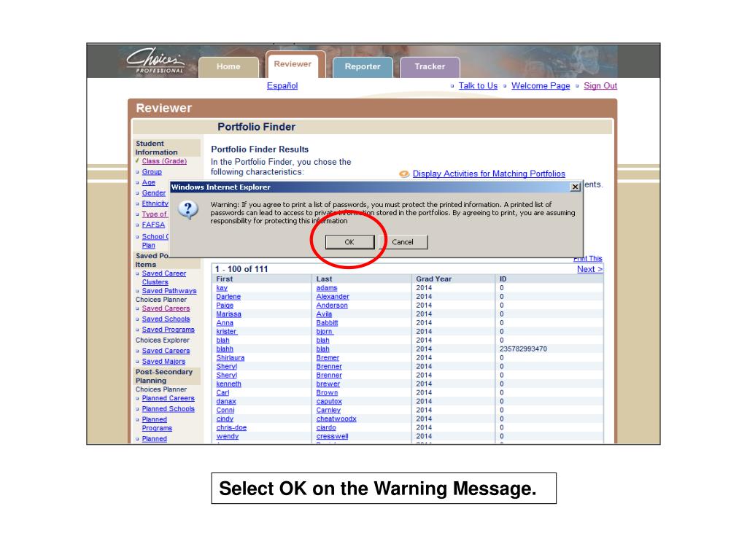The image size is (747, 560).
Task: Click ID value 235782993470
Action: point(523,349)
